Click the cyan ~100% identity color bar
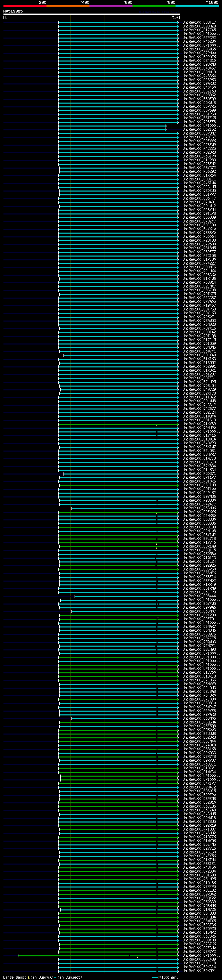Image resolution: width=222 pixels, height=980 pixels. [x=197, y=6]
